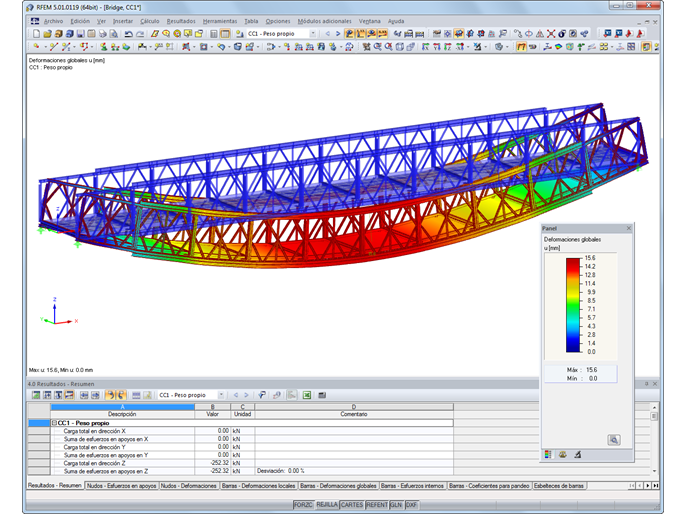Switch to Nudos - Deformaciones tab
This screenshot has height=514, width=686.
[x=188, y=486]
